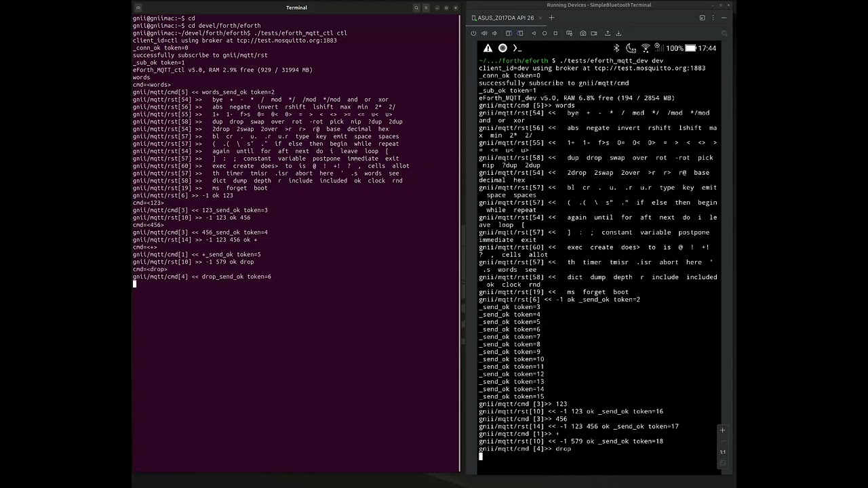The image size is (868, 488).
Task: Close the ASUS_Z017DA API 26 tab
Action: coord(540,18)
